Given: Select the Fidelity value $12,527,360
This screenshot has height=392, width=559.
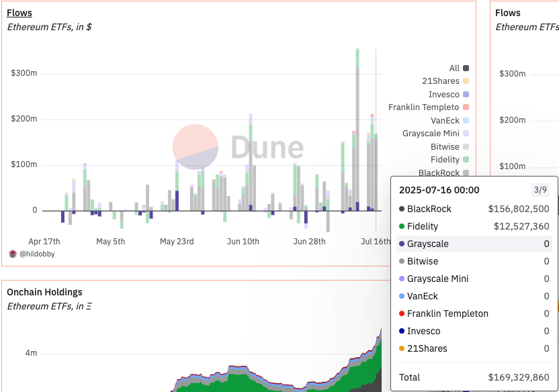Looking at the screenshot, I should pos(521,226).
